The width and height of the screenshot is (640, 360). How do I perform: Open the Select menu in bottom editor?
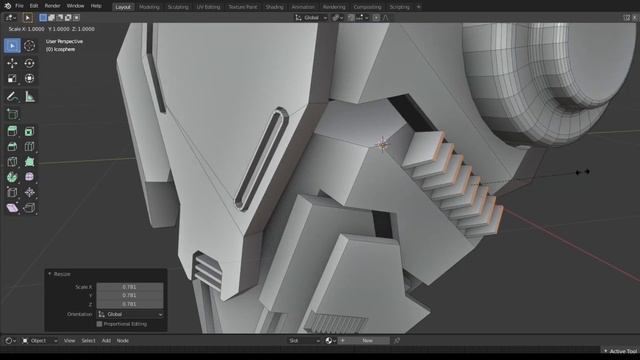(88, 340)
